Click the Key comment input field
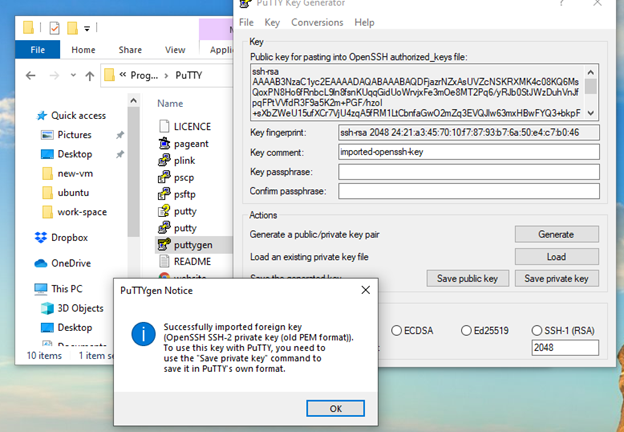 coord(469,152)
